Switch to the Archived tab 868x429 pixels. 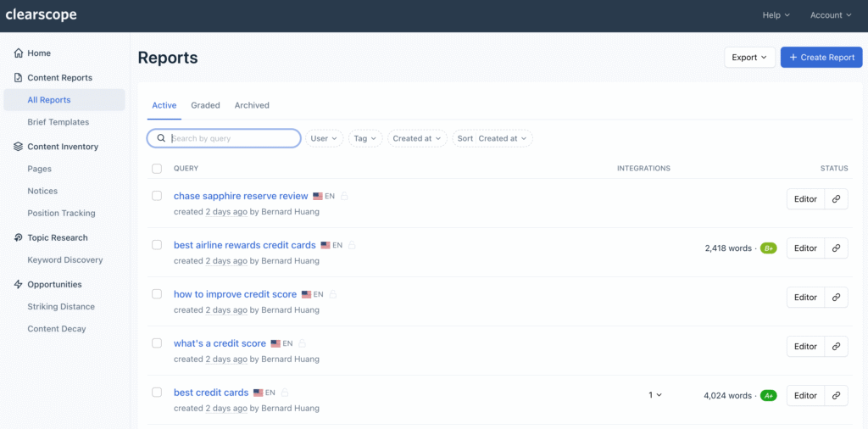click(252, 105)
